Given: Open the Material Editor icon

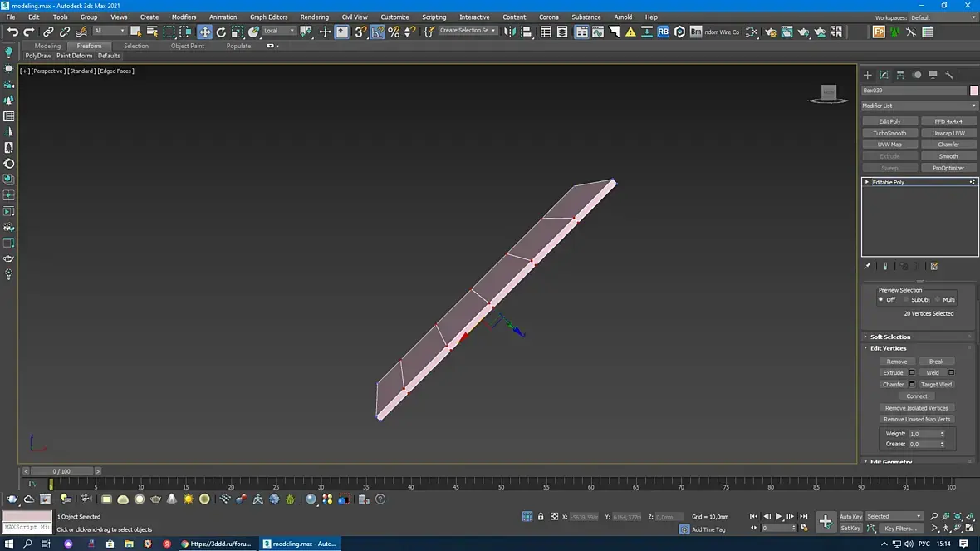Looking at the screenshot, I should (752, 32).
